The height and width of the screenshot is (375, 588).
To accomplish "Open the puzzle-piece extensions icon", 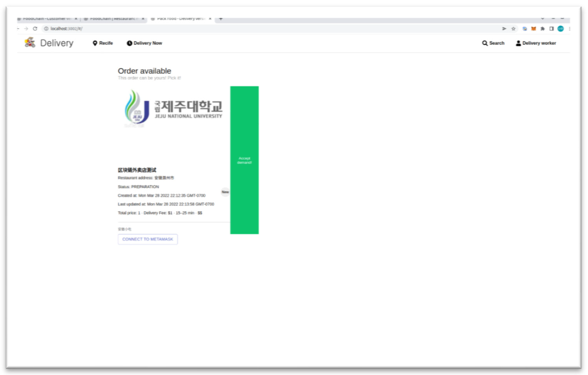I will (543, 29).
